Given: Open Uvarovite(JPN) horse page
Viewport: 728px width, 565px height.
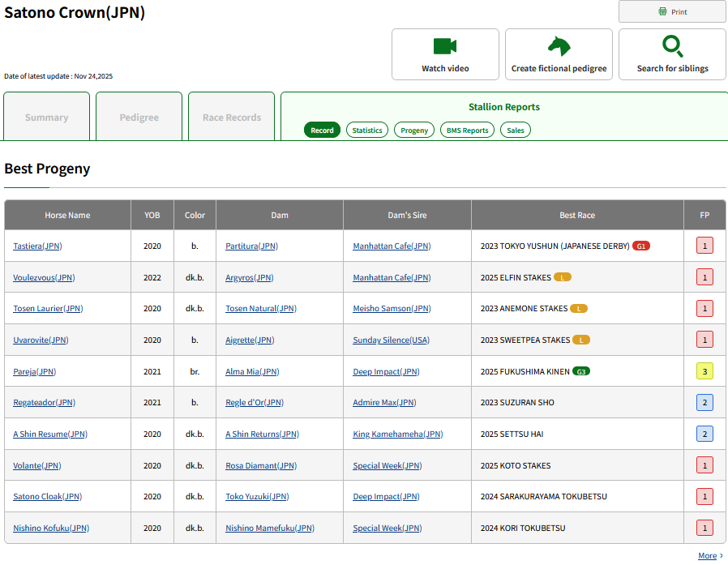Looking at the screenshot, I should pyautogui.click(x=41, y=340).
